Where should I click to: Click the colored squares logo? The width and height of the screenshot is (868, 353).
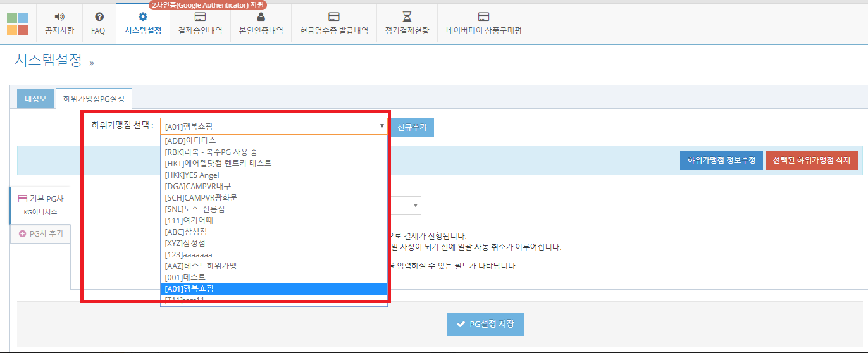coord(18,24)
